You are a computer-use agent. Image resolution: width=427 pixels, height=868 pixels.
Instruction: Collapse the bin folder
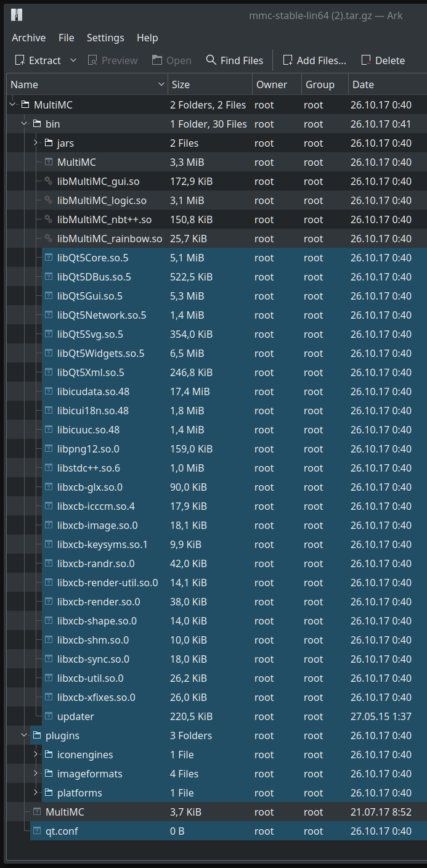(24, 124)
